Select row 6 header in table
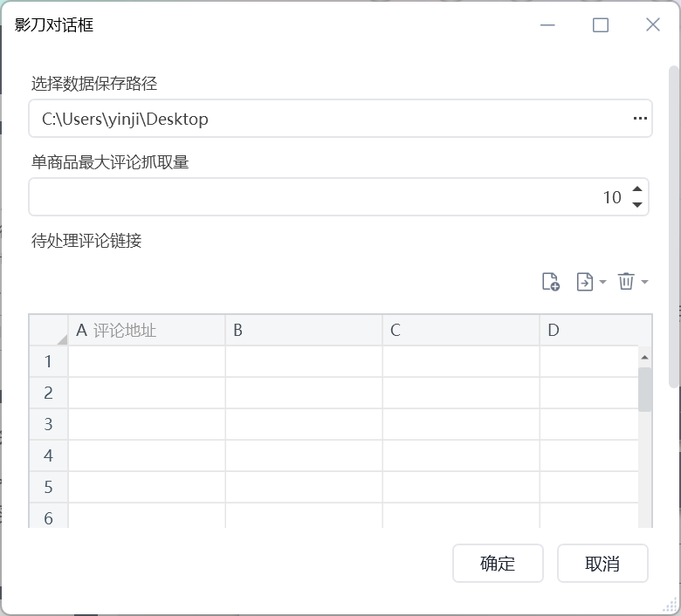 48,516
